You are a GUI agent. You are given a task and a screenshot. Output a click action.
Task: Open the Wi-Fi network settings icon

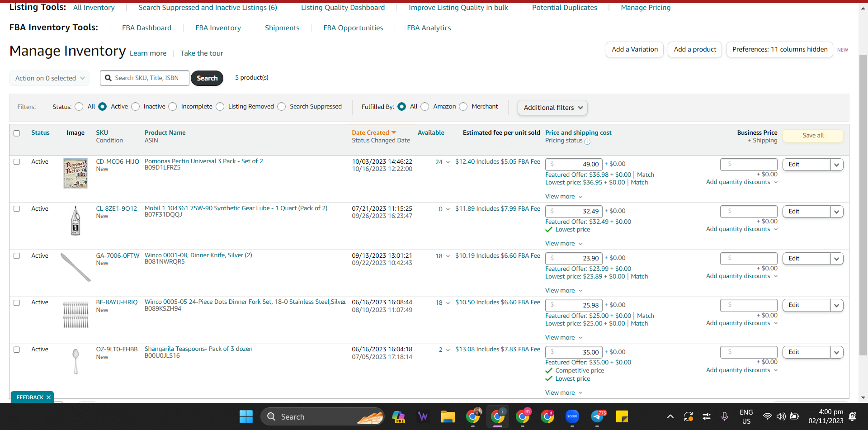(767, 416)
